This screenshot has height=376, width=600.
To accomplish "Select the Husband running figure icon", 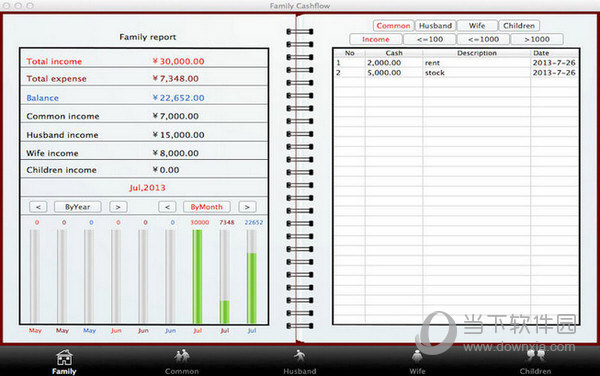I will point(300,356).
